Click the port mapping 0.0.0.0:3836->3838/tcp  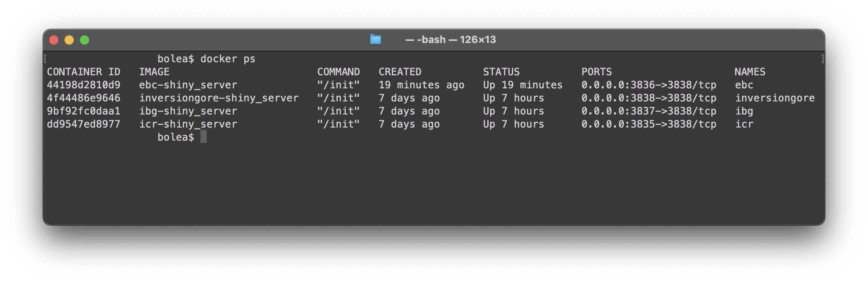[648, 85]
